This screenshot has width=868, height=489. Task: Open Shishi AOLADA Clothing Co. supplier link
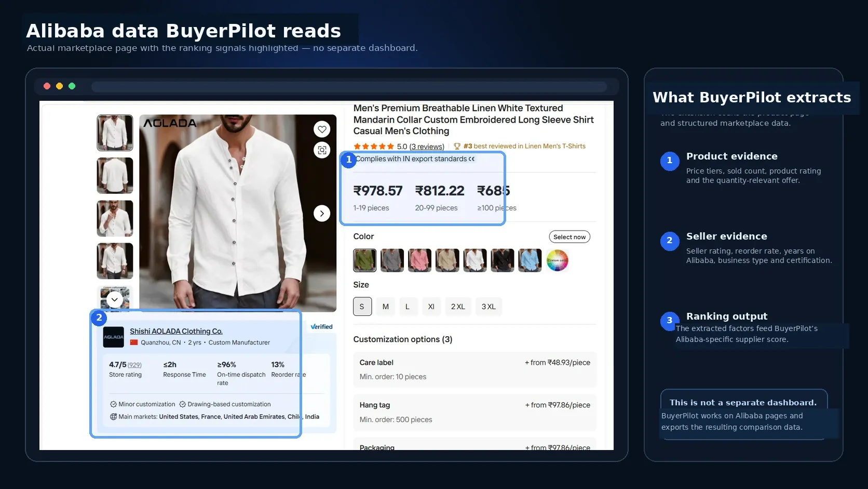point(176,331)
